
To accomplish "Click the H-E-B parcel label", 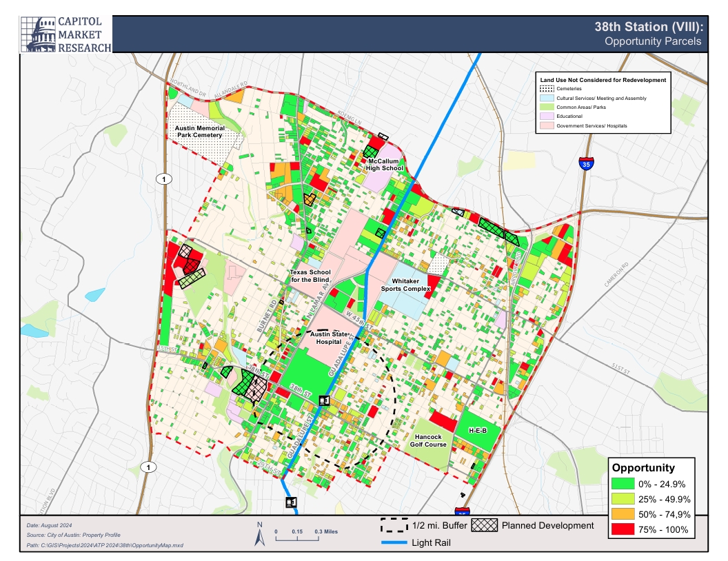I will click(x=478, y=431).
